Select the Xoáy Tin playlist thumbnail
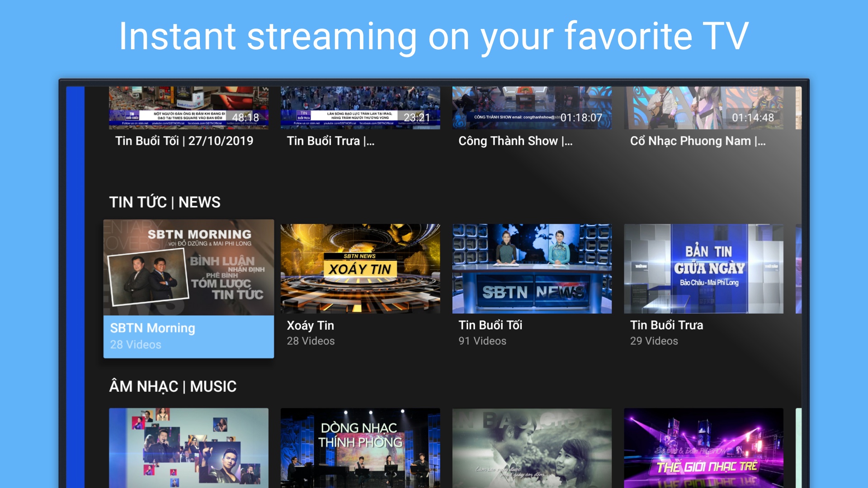Viewport: 868px width, 488px height. pyautogui.click(x=360, y=268)
